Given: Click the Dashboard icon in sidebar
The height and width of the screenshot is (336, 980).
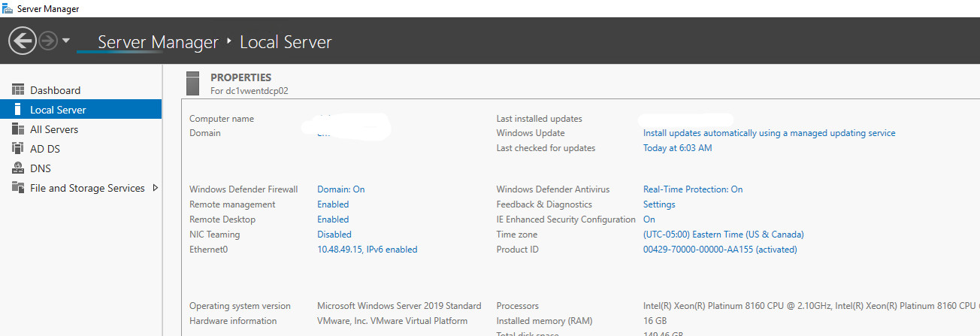Looking at the screenshot, I should coord(18,90).
